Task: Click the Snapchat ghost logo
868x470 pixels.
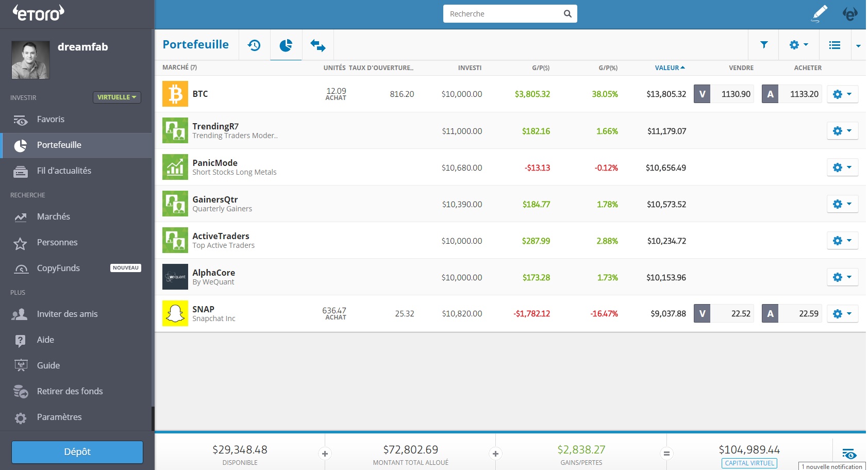Action: [175, 313]
